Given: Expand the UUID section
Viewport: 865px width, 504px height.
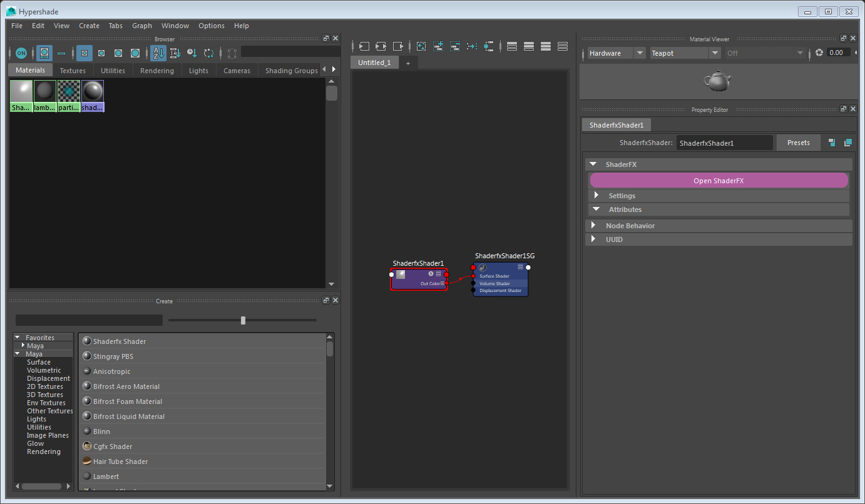Looking at the screenshot, I should click(593, 239).
